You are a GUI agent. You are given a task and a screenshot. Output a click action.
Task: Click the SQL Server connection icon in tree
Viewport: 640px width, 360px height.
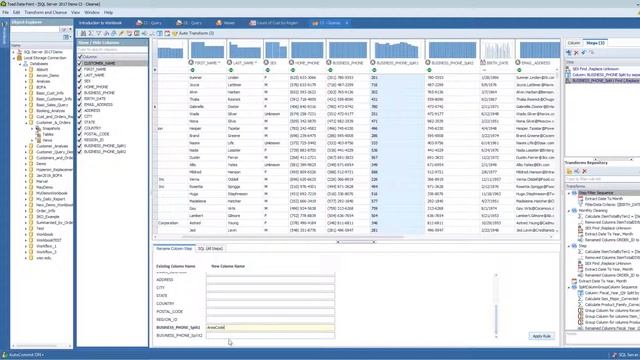(19, 52)
